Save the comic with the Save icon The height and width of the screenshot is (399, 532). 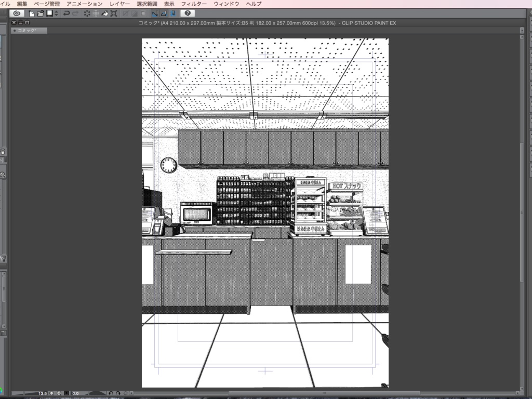pos(49,13)
